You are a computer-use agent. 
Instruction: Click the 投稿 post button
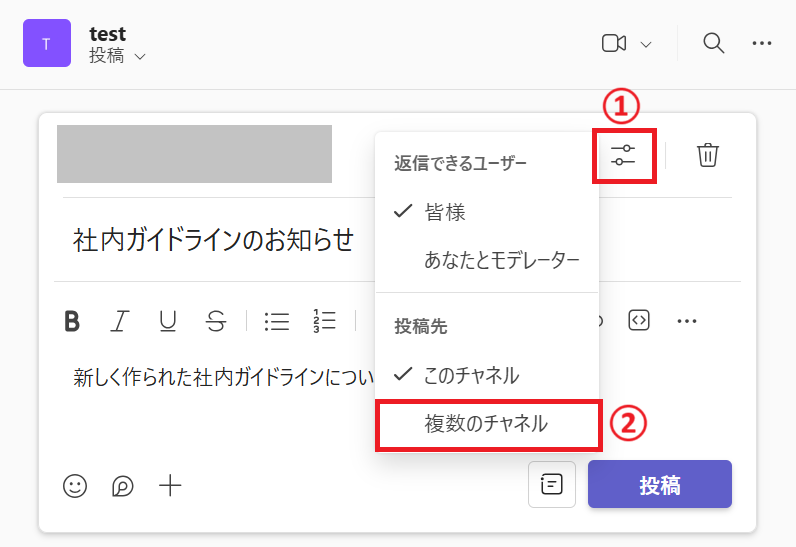click(x=660, y=484)
